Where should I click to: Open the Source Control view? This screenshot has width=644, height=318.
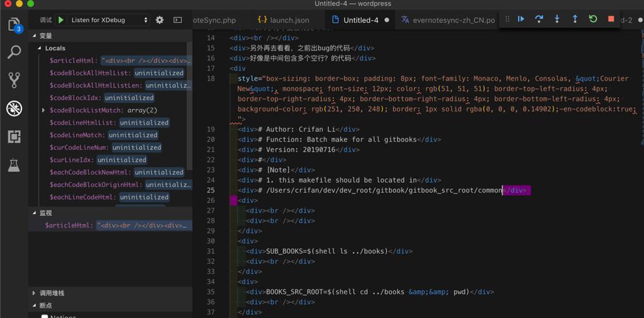tap(14, 80)
